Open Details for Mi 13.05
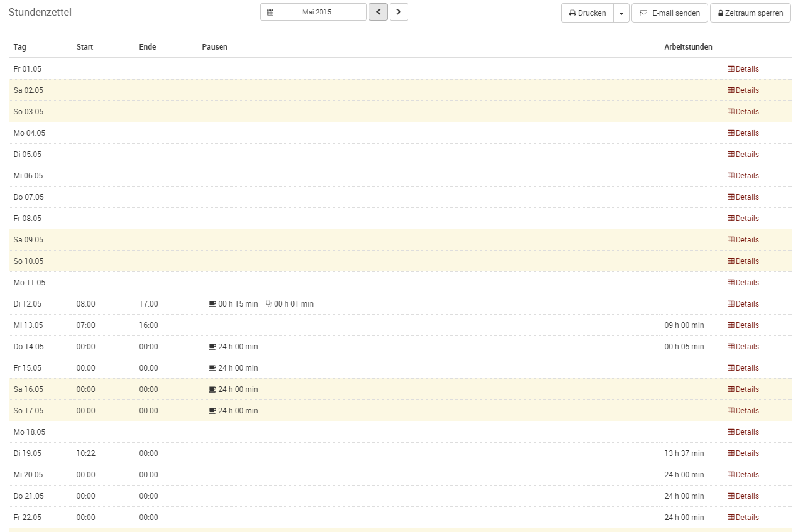 click(743, 325)
